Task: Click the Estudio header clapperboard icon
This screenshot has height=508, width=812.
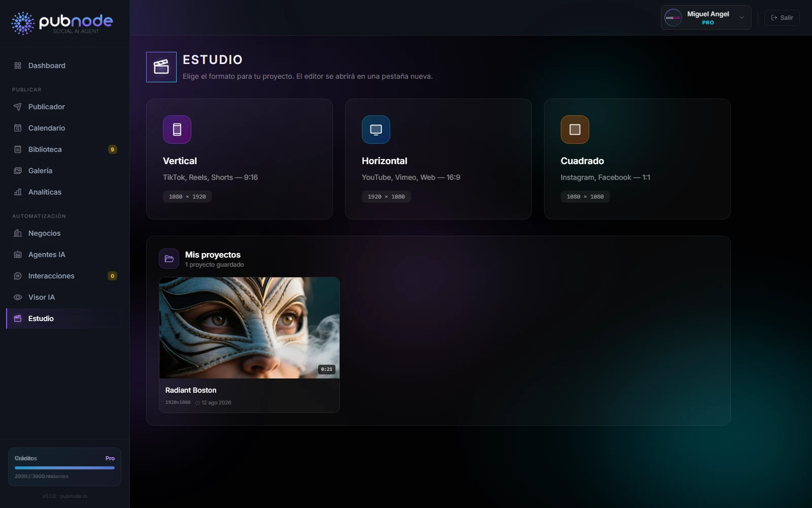Action: pyautogui.click(x=161, y=67)
